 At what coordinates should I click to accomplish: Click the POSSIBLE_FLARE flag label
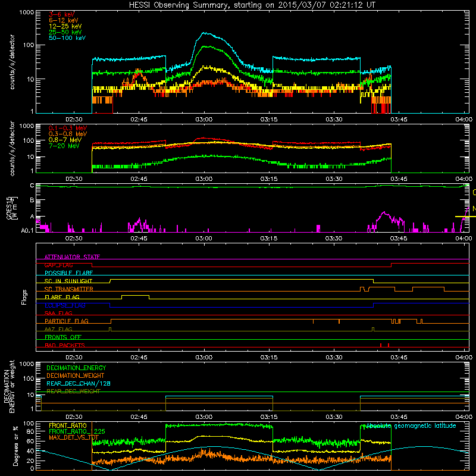click(68, 273)
